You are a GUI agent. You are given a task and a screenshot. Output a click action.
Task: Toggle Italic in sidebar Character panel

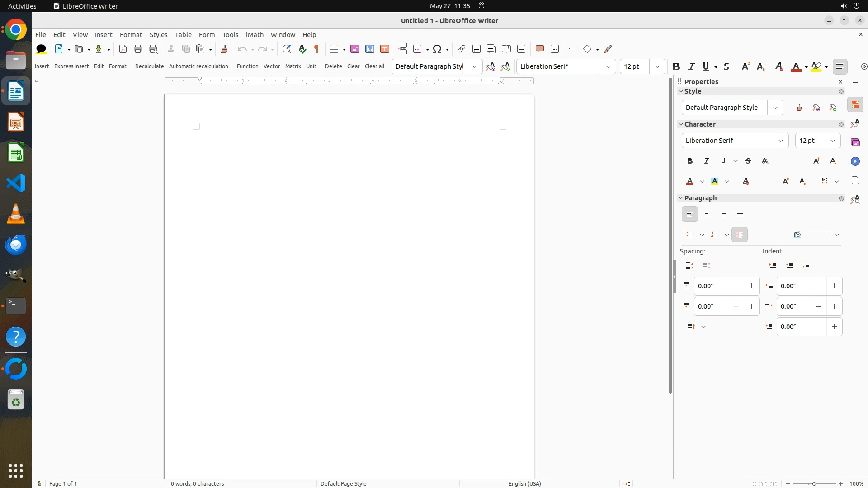(706, 161)
